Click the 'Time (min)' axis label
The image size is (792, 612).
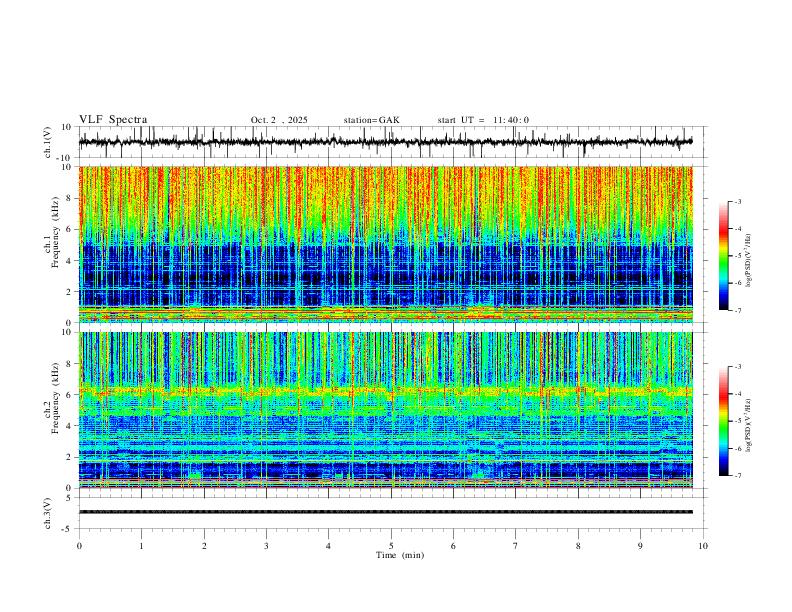(400, 555)
